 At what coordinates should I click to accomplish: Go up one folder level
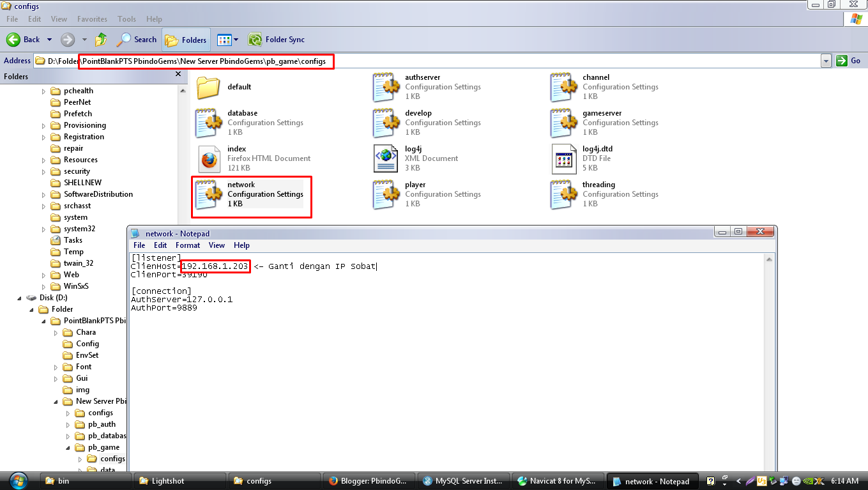[x=102, y=40]
